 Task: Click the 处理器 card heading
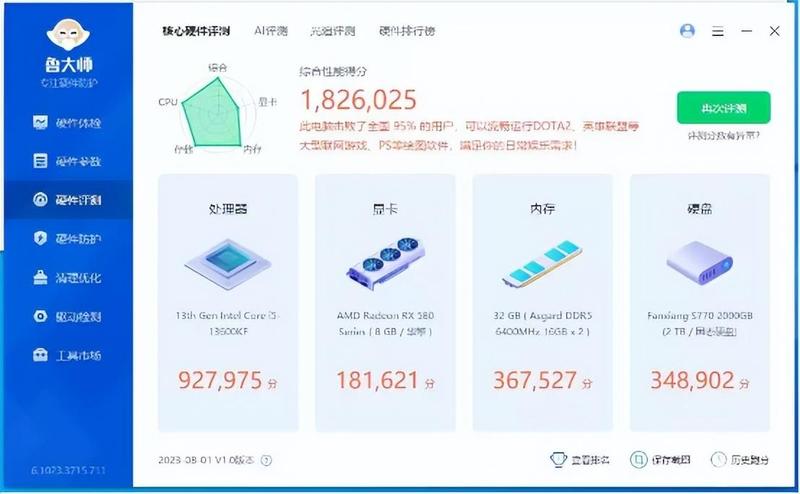[228, 209]
